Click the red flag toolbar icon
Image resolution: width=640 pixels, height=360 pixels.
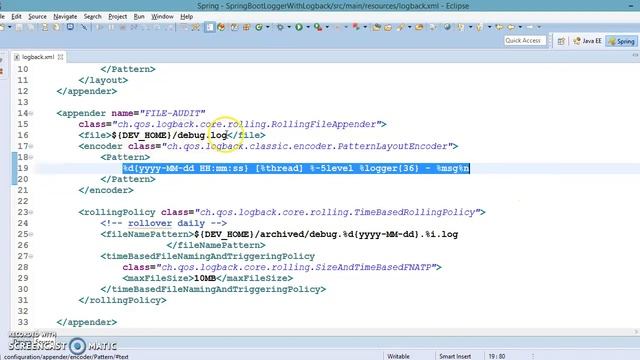point(356,27)
